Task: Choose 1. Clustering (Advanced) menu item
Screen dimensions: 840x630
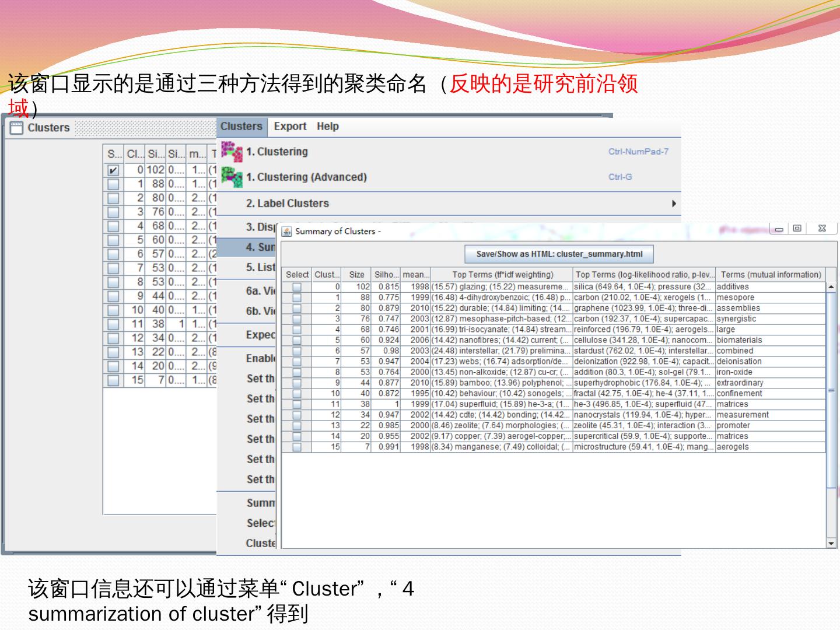Action: (x=449, y=177)
